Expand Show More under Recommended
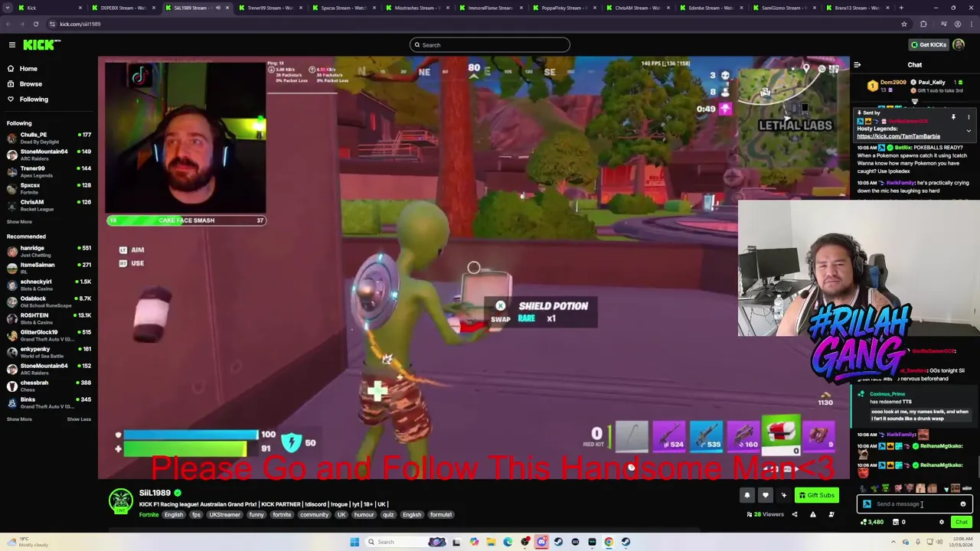 pyautogui.click(x=19, y=419)
